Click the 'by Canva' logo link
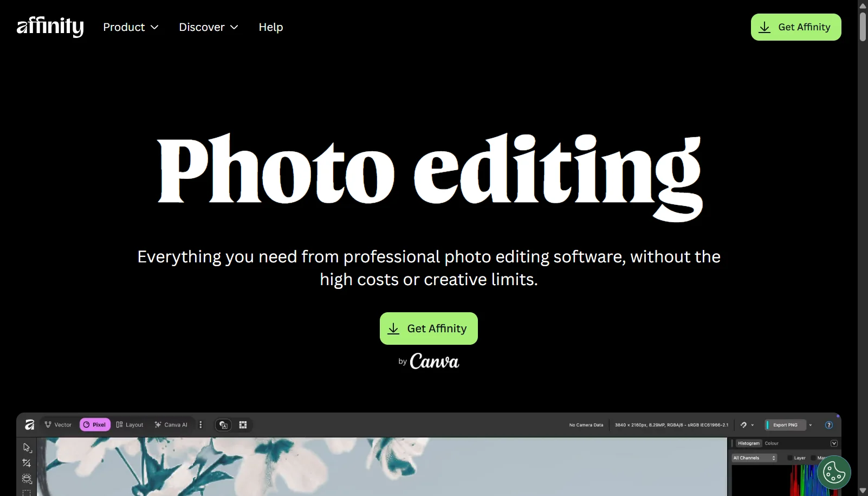 429,361
